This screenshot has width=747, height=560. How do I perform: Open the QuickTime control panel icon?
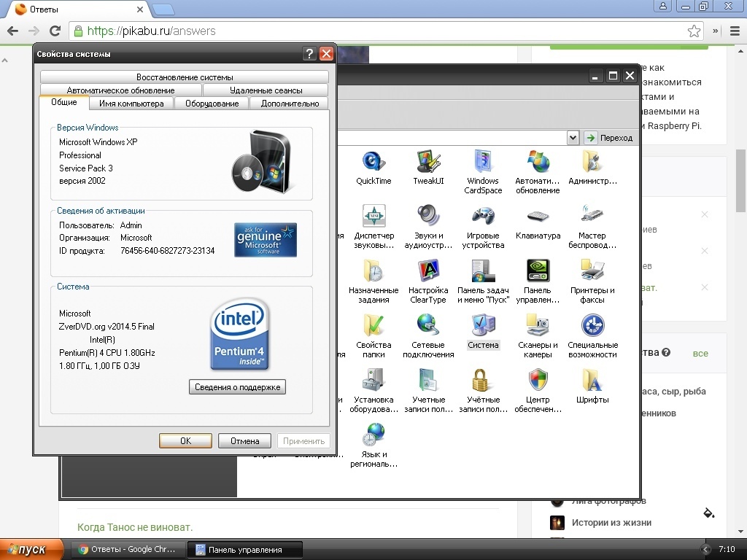[x=373, y=163]
